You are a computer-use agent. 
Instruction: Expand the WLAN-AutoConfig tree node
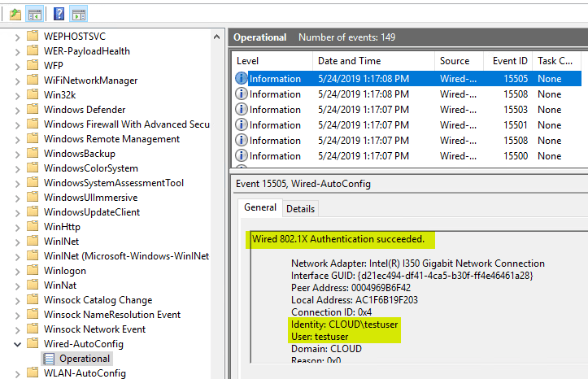click(18, 373)
